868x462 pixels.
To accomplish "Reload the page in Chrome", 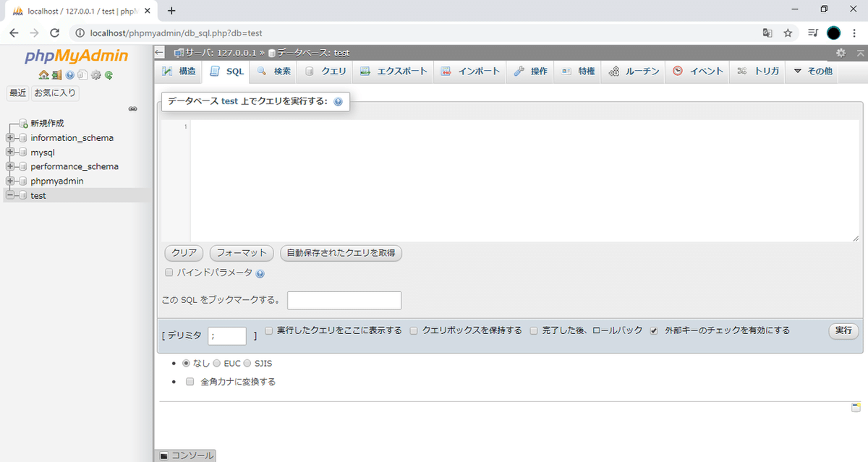I will point(54,33).
